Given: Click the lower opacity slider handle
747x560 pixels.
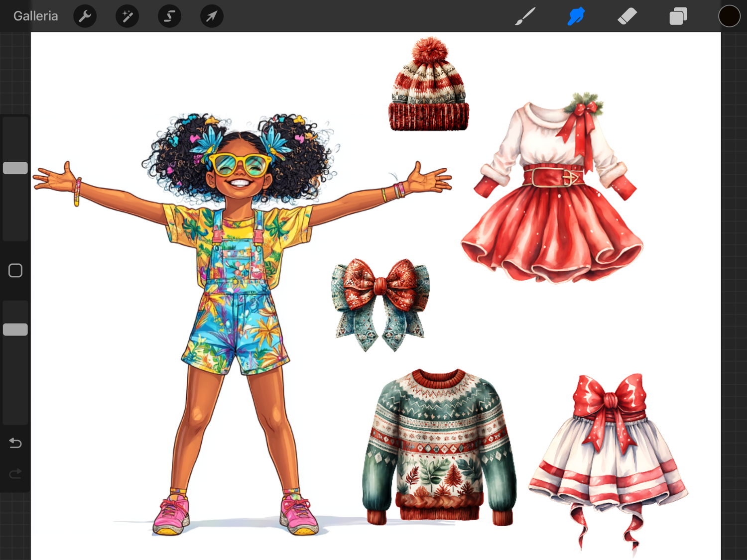Looking at the screenshot, I should pyautogui.click(x=15, y=330).
